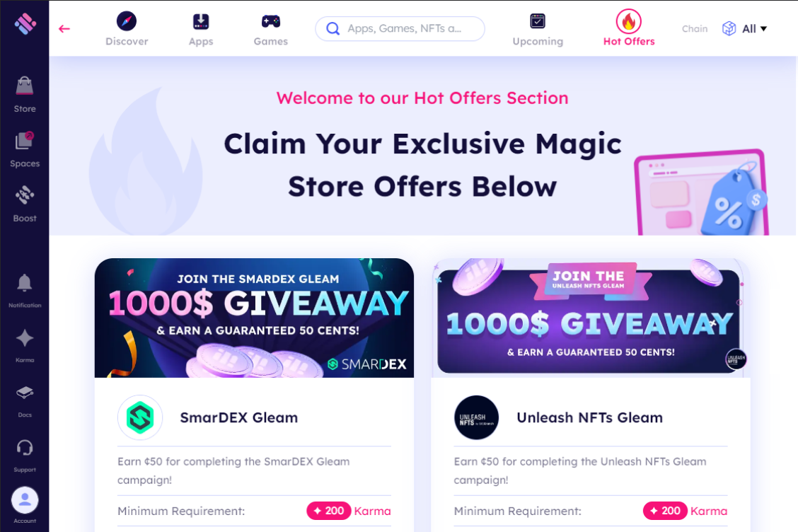The height and width of the screenshot is (532, 798).
Task: Open Spaces in the sidebar
Action: click(25, 150)
